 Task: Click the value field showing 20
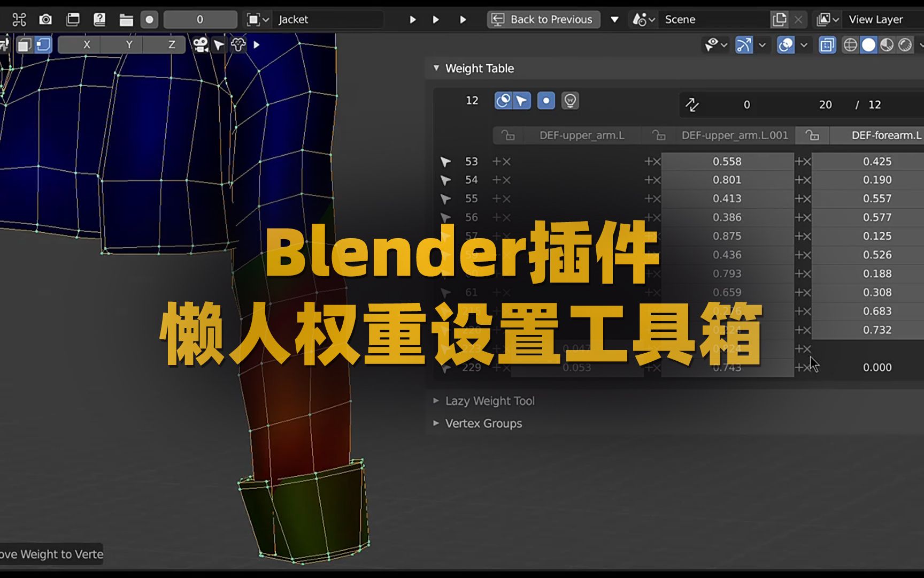coord(826,104)
